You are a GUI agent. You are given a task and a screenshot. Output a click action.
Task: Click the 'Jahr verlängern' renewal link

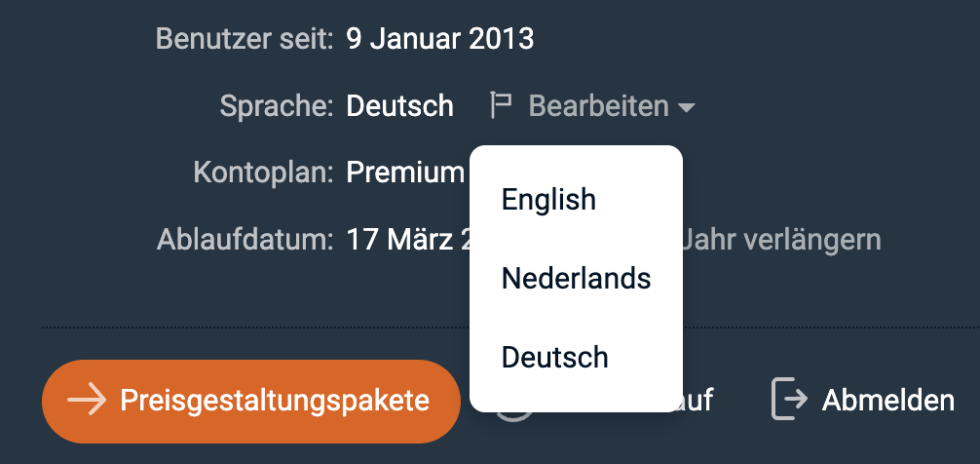click(x=782, y=239)
